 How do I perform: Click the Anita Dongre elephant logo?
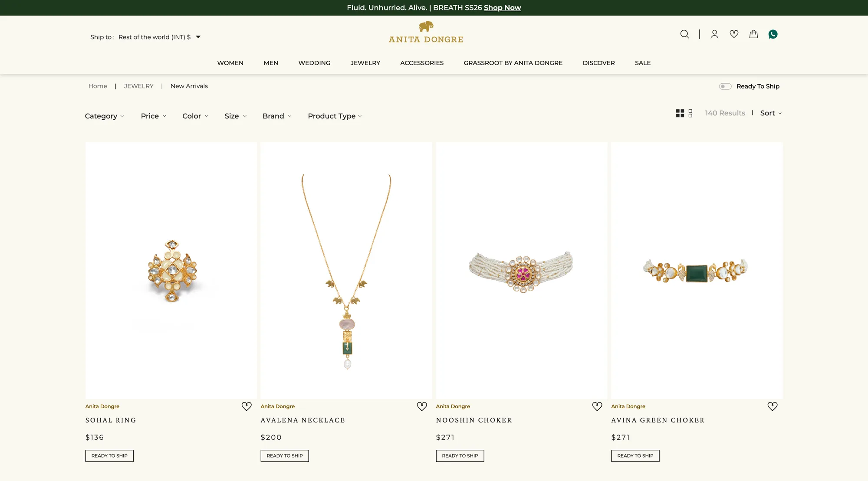click(426, 32)
